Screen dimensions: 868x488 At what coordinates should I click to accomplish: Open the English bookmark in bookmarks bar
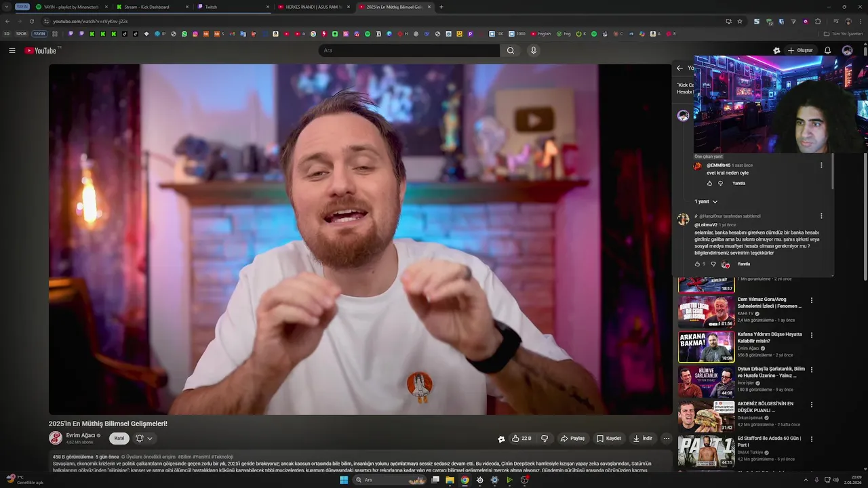[x=541, y=33]
